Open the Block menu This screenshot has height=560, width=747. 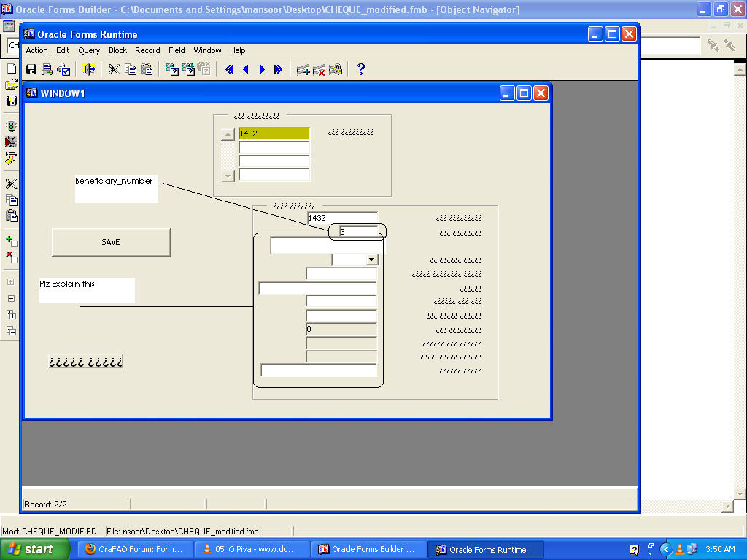(117, 50)
